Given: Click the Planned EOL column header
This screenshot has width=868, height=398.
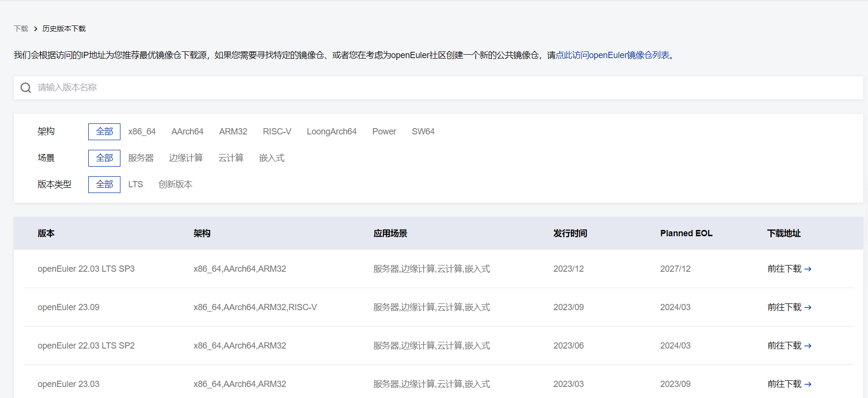Looking at the screenshot, I should [x=687, y=233].
